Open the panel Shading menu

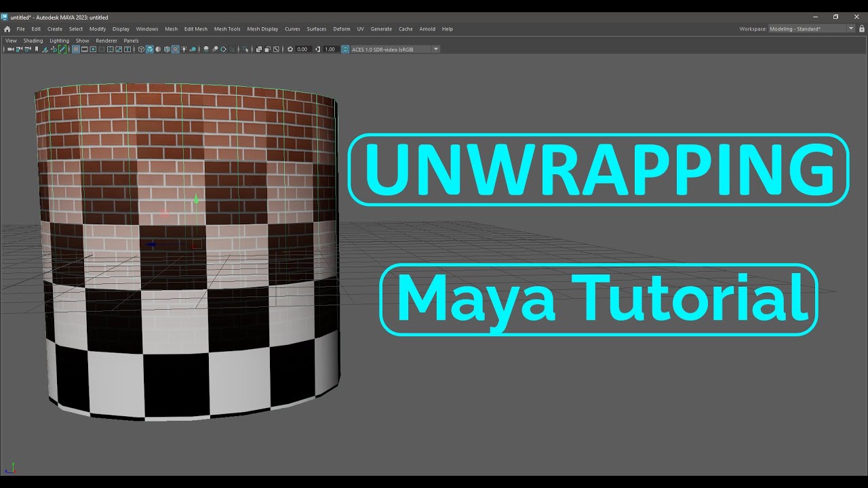pos(33,41)
